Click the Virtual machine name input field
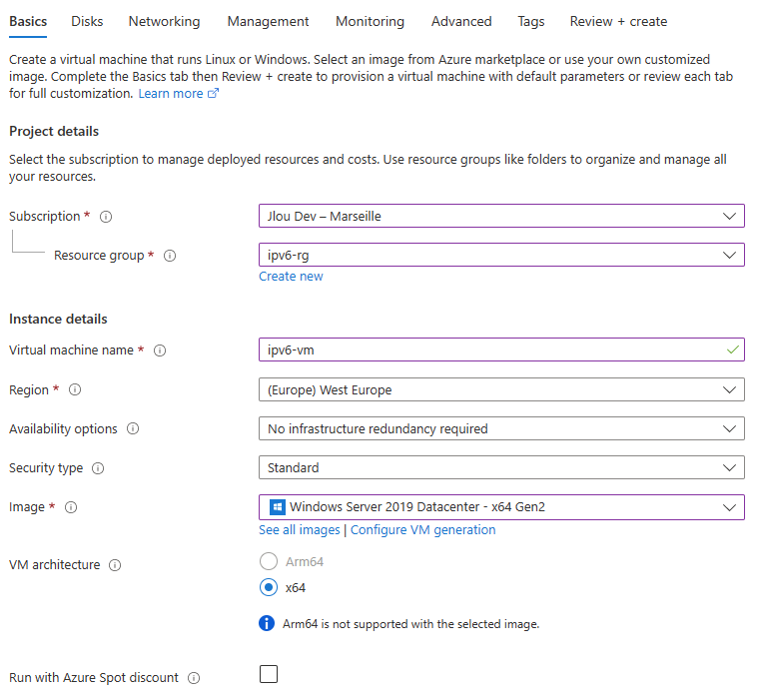The height and width of the screenshot is (700, 766). [501, 350]
